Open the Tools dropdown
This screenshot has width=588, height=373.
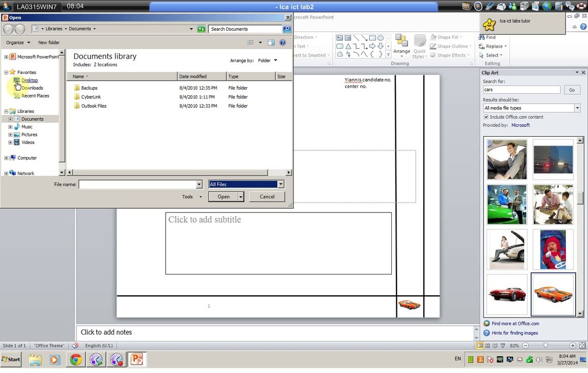(192, 197)
